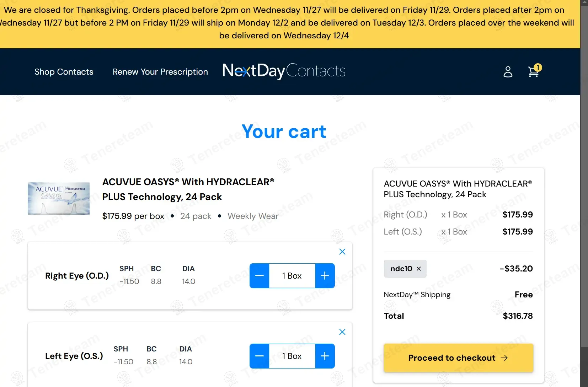
Task: Open the Shop Contacts menu
Action: tap(64, 72)
